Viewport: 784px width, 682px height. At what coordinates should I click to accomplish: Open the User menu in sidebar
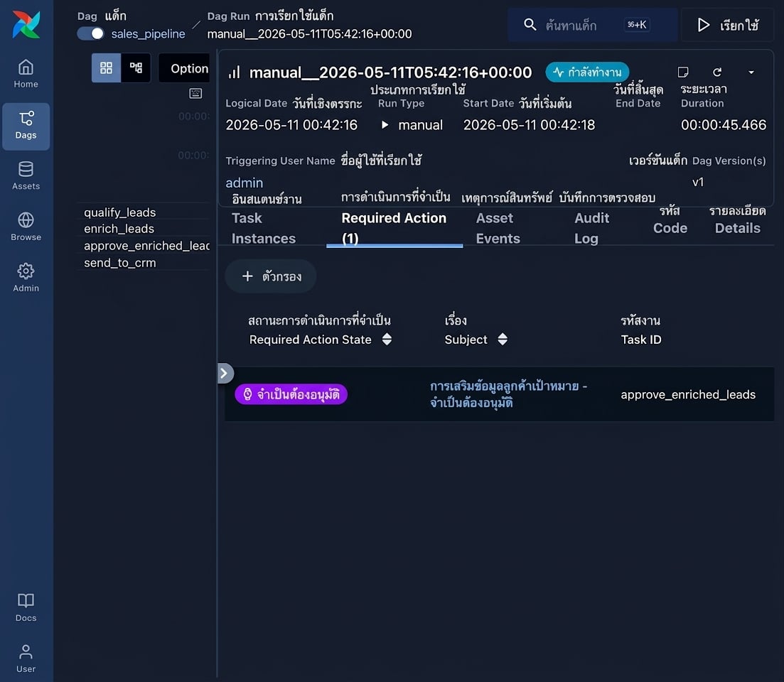(26, 658)
